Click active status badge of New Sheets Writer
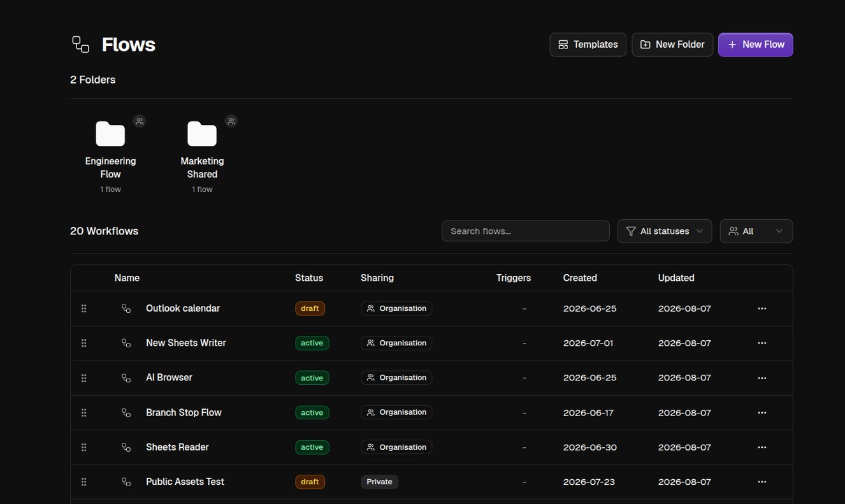This screenshot has height=504, width=845. (312, 343)
